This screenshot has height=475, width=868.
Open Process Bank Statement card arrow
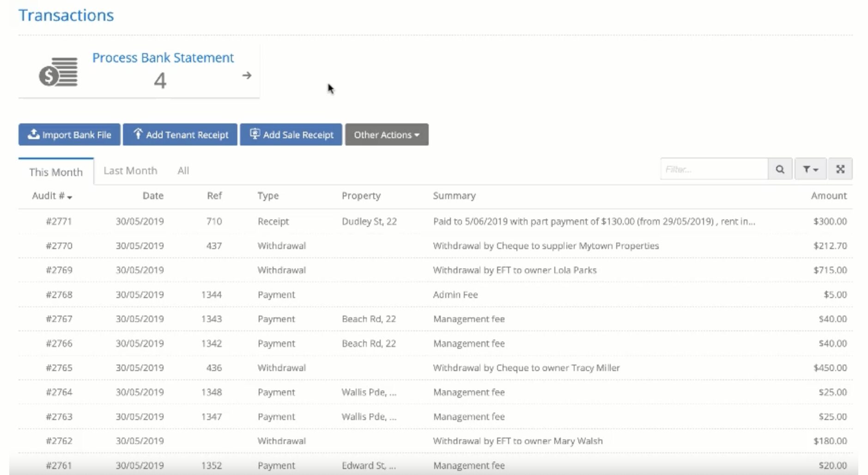247,75
